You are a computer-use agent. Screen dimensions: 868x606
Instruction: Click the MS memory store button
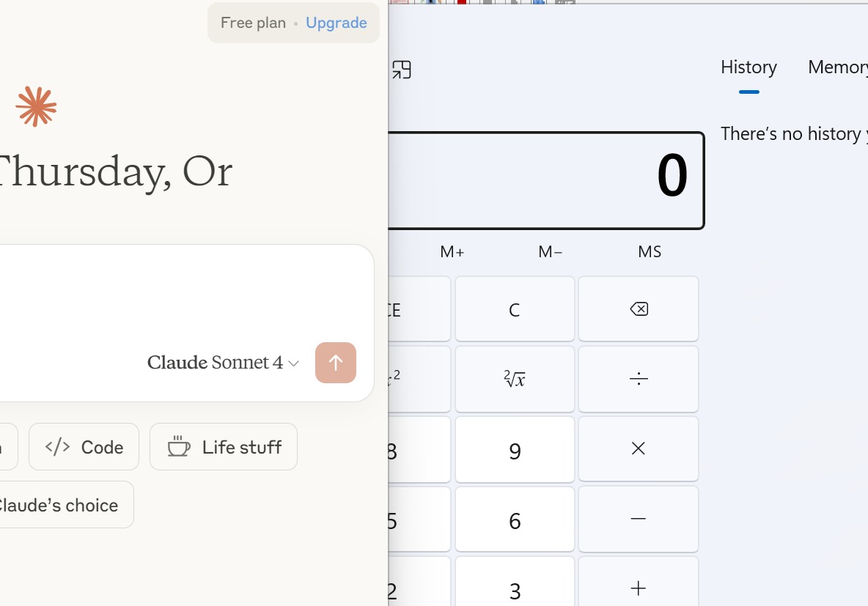coord(650,252)
